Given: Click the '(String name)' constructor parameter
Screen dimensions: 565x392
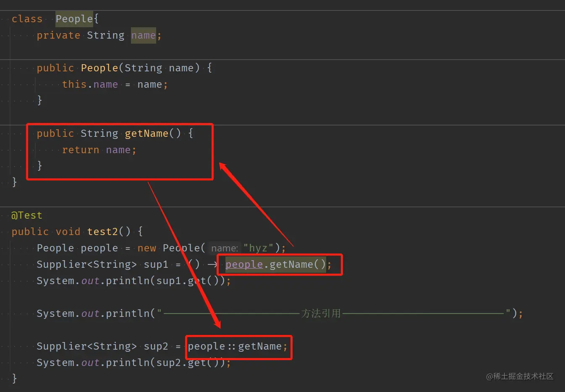Looking at the screenshot, I should pyautogui.click(x=160, y=68).
